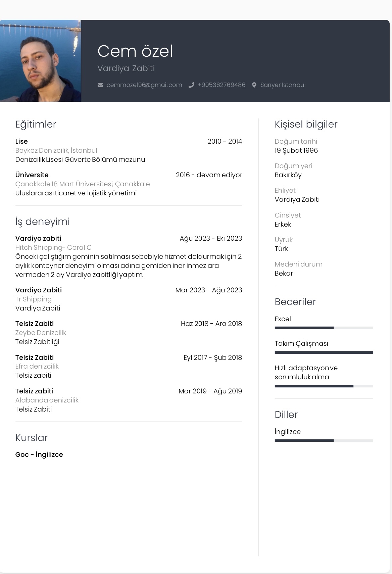Click the +905362769486 phone number
The height and width of the screenshot is (574, 392).
(x=222, y=85)
